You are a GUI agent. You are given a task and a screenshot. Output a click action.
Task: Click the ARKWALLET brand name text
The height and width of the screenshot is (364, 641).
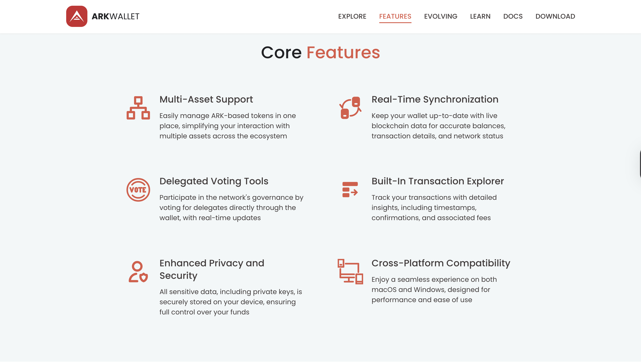coord(115,16)
